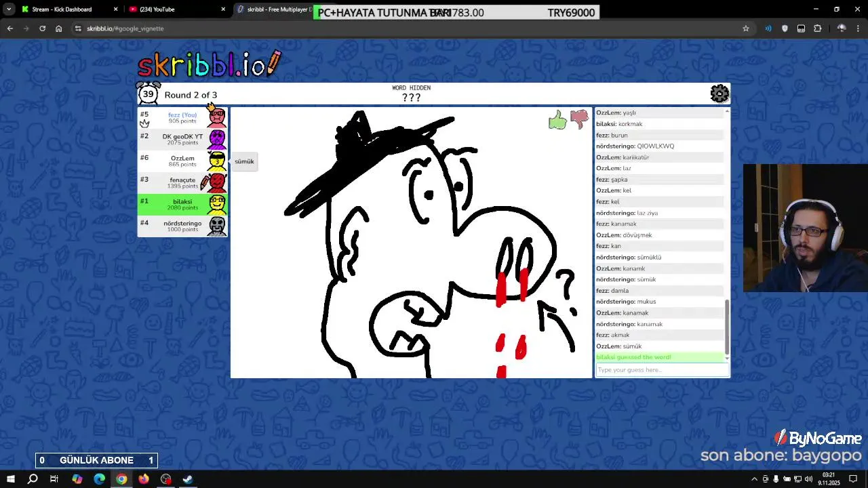
Task: Open the browser extensions puzzle icon
Action: tap(817, 28)
